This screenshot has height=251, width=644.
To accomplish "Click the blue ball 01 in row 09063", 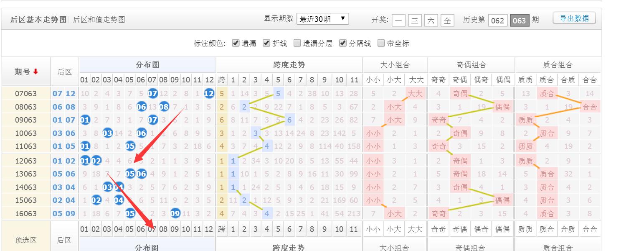I will 85,120.
